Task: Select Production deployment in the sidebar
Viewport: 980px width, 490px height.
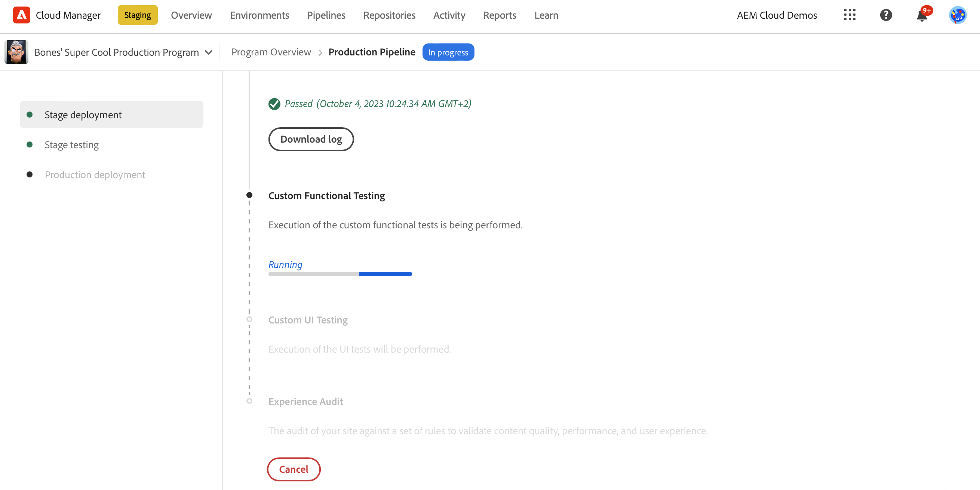Action: click(95, 175)
